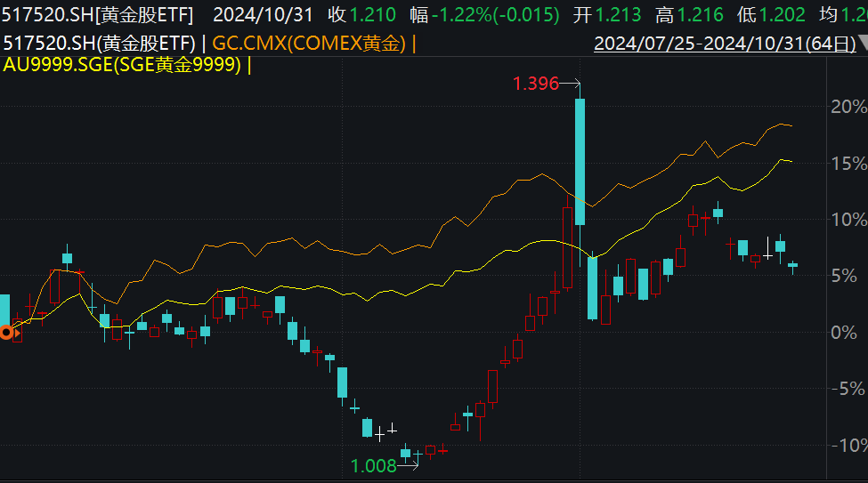Viewport: 868px width, 483px height.
Task: Open the date range dropdown arrow
Action: point(863,44)
